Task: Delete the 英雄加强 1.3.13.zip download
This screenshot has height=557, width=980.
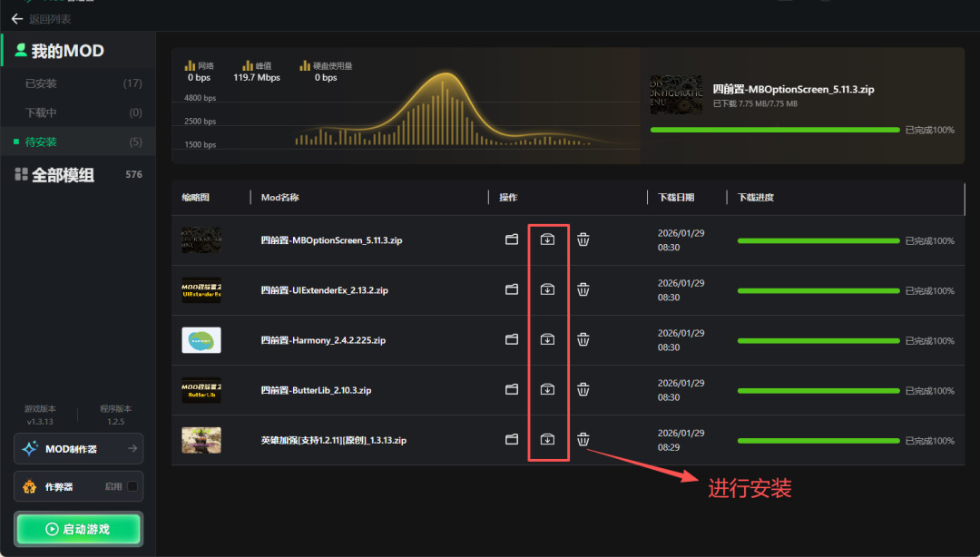Action: tap(583, 439)
